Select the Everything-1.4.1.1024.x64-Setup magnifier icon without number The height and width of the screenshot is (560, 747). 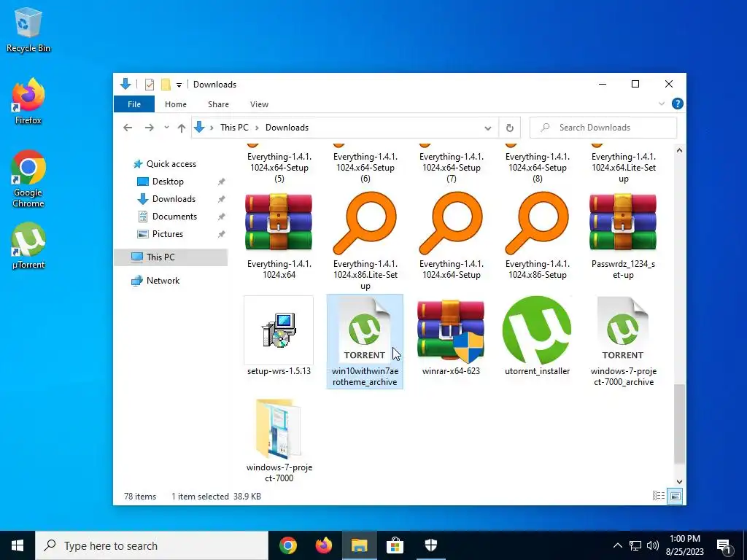(451, 222)
